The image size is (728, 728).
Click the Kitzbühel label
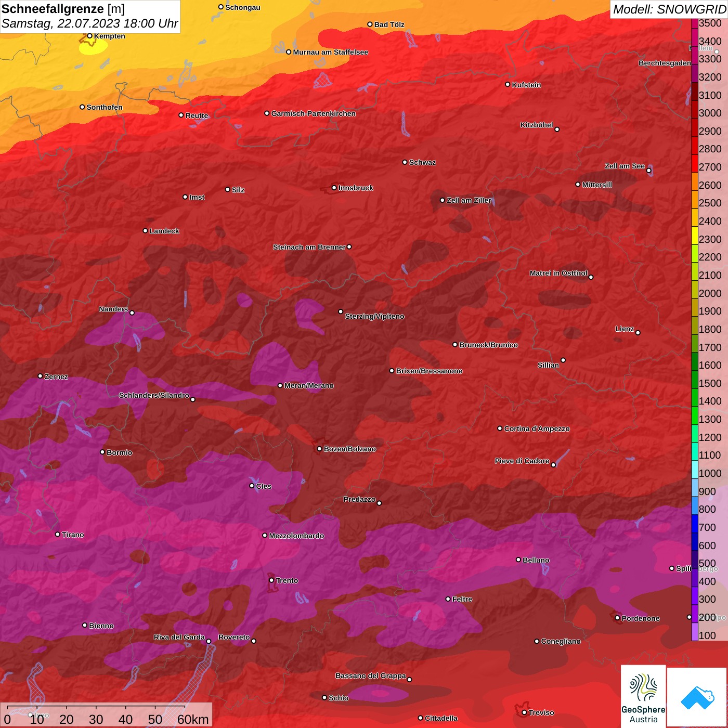point(537,125)
